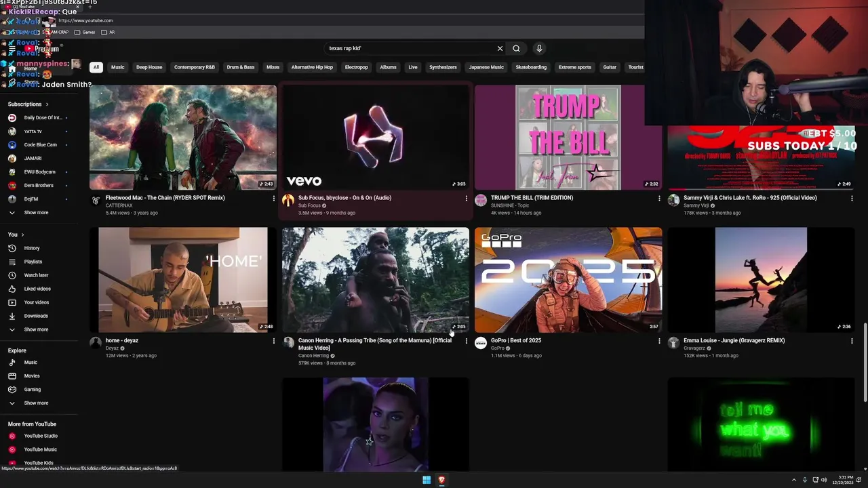Open Liked videos in the sidebar

point(37,289)
